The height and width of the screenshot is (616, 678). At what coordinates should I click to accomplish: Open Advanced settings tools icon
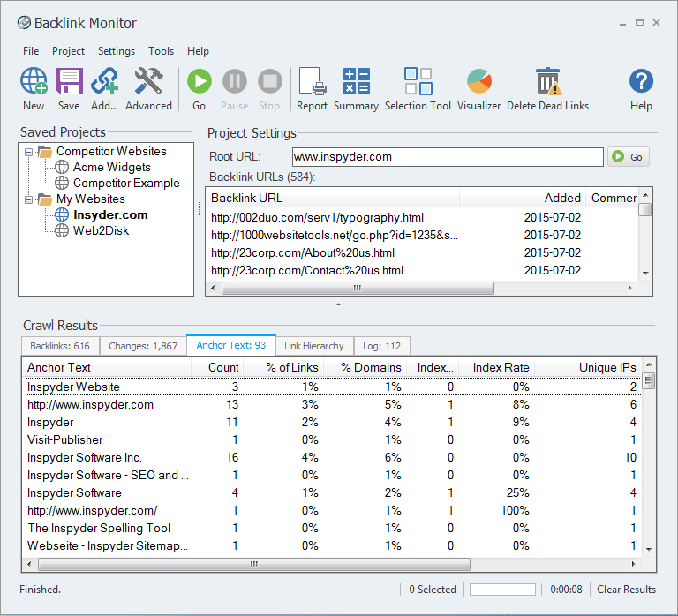pyautogui.click(x=148, y=81)
